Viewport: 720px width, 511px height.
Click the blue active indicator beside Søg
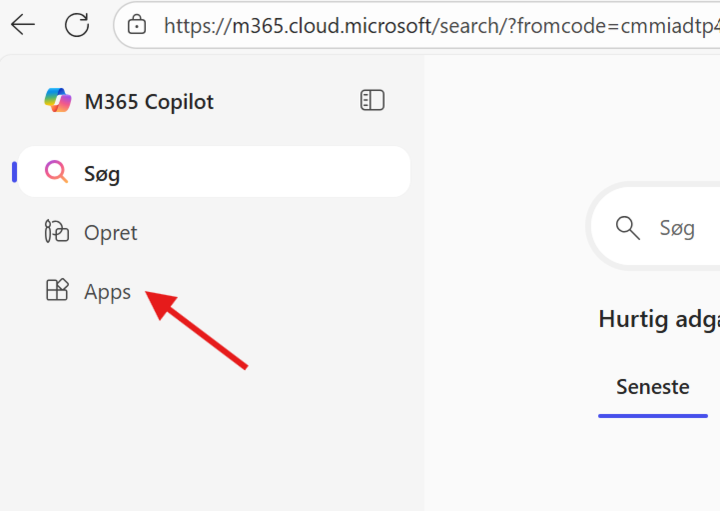(x=15, y=172)
